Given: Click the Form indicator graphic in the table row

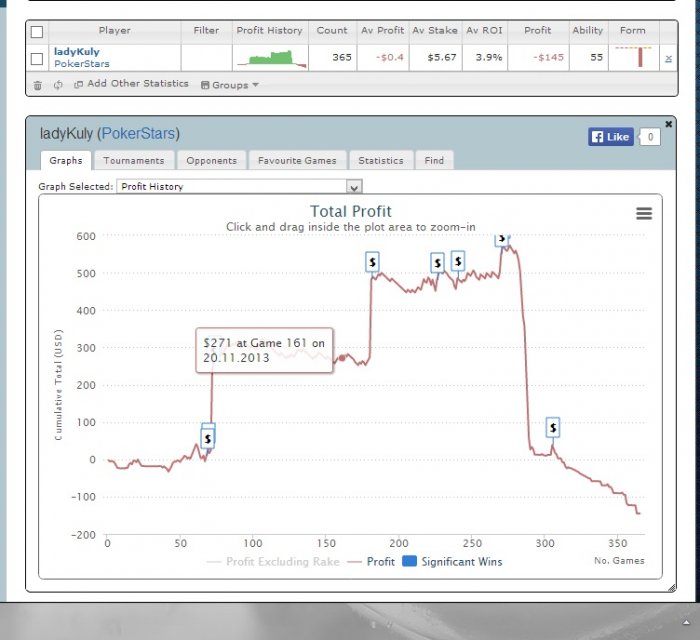Looking at the screenshot, I should (x=633, y=57).
